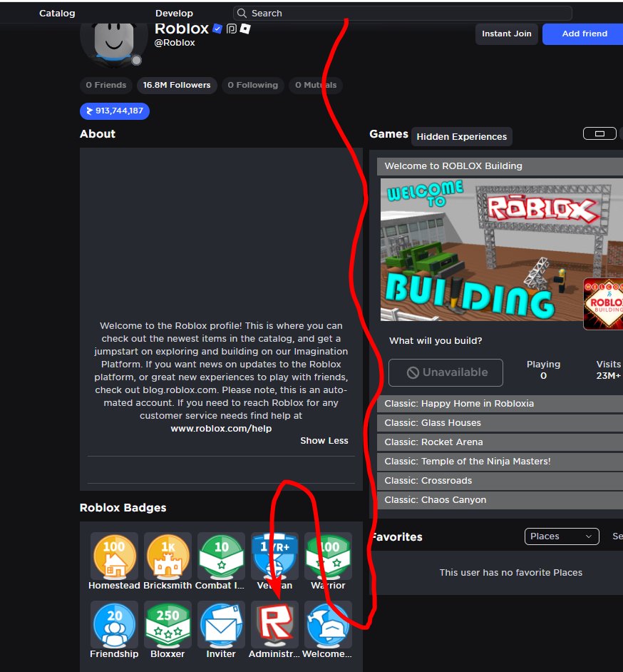The image size is (623, 672).
Task: Click the search magnifier icon
Action: click(242, 14)
